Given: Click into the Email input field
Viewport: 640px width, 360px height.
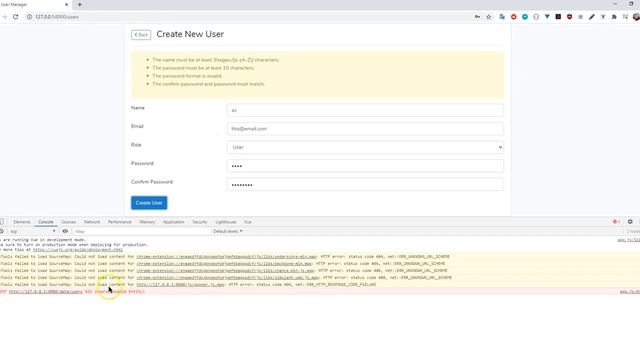Looking at the screenshot, I should click(x=365, y=129).
